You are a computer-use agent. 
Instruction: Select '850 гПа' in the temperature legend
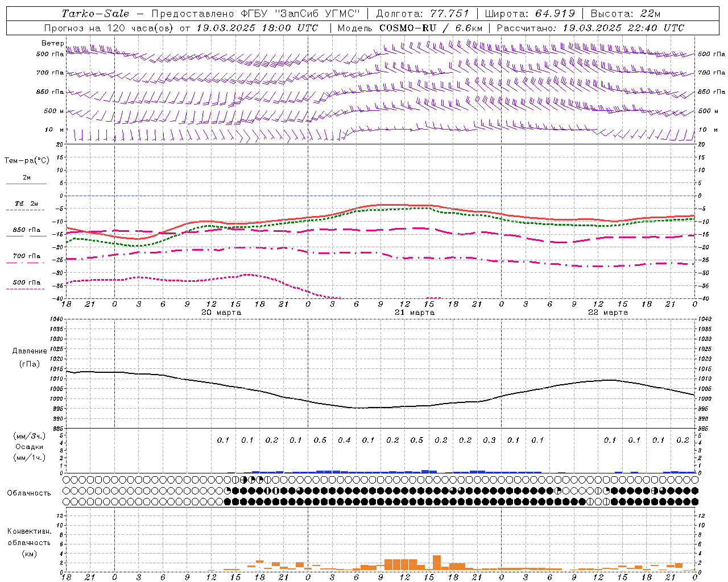click(x=27, y=230)
